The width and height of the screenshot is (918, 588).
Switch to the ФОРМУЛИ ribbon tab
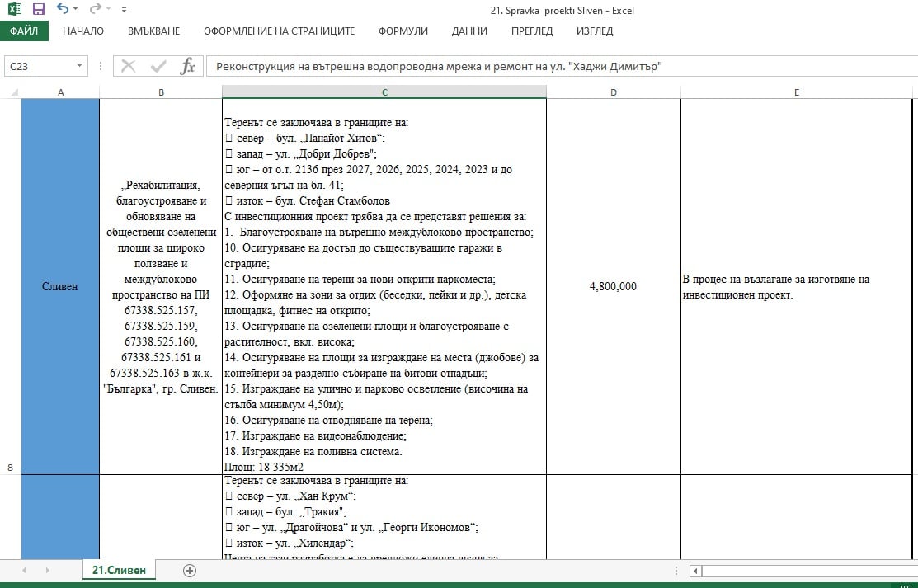pos(403,31)
